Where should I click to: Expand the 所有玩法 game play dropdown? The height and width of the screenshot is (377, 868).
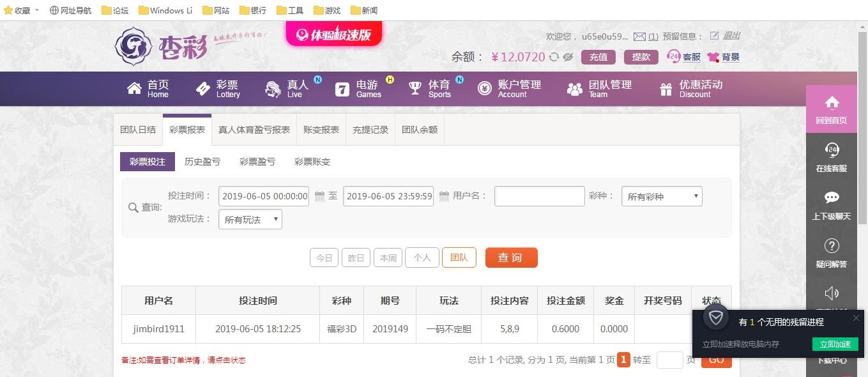coord(250,219)
